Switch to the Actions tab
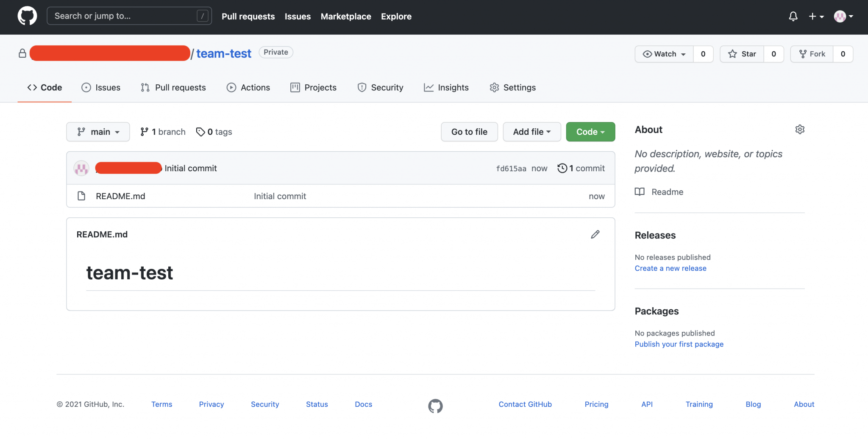 [x=248, y=88]
